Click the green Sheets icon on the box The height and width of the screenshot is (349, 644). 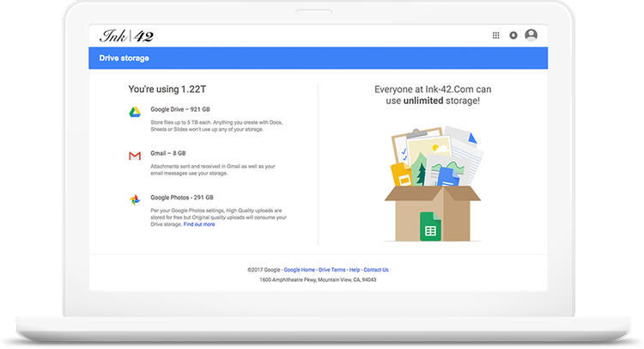[429, 226]
